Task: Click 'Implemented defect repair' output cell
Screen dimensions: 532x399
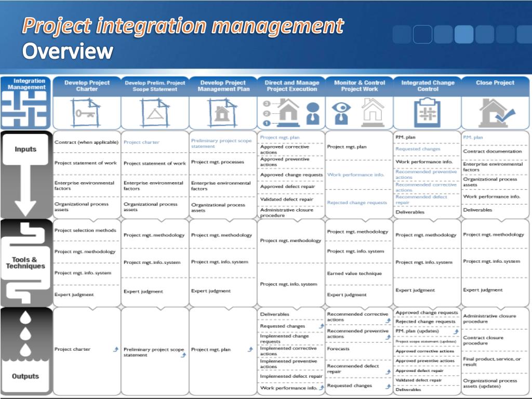Action: click(291, 376)
